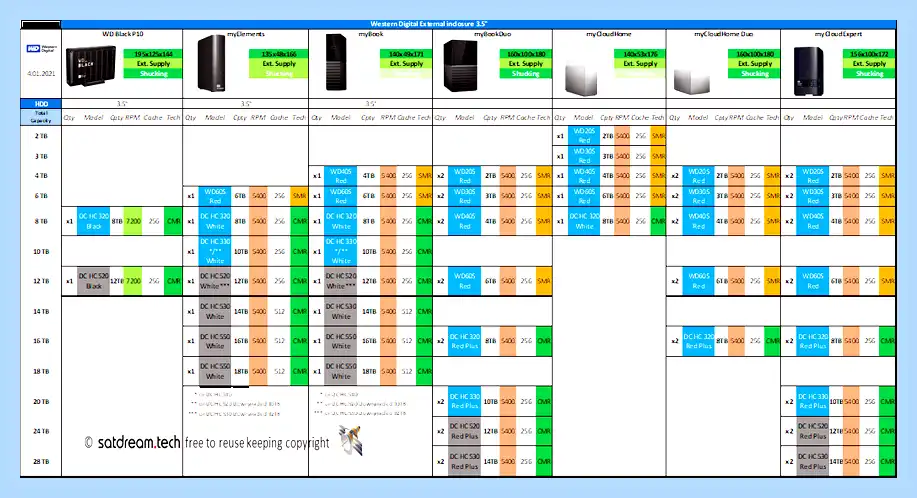Select 'WD30S Red' in myCloudHome 3 TB row

584,156
